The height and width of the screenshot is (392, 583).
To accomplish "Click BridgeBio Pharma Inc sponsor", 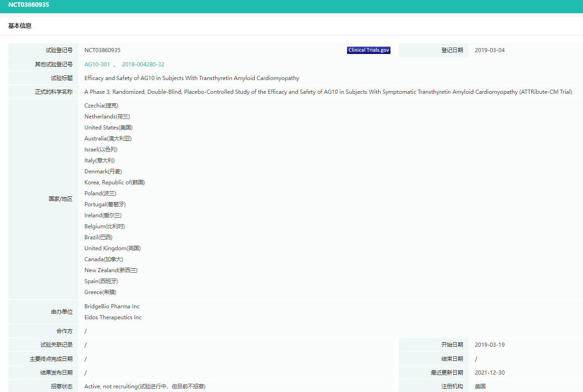I will pos(112,306).
